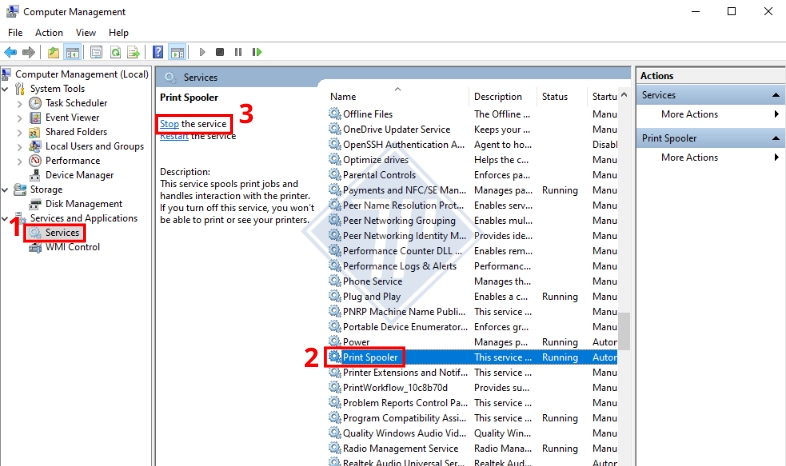786x466 pixels.
Task: Open the View menu
Action: [x=86, y=33]
